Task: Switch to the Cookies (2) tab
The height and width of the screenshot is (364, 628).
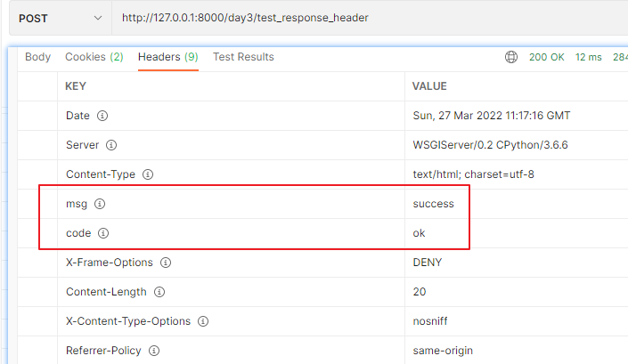Action: pyautogui.click(x=94, y=57)
